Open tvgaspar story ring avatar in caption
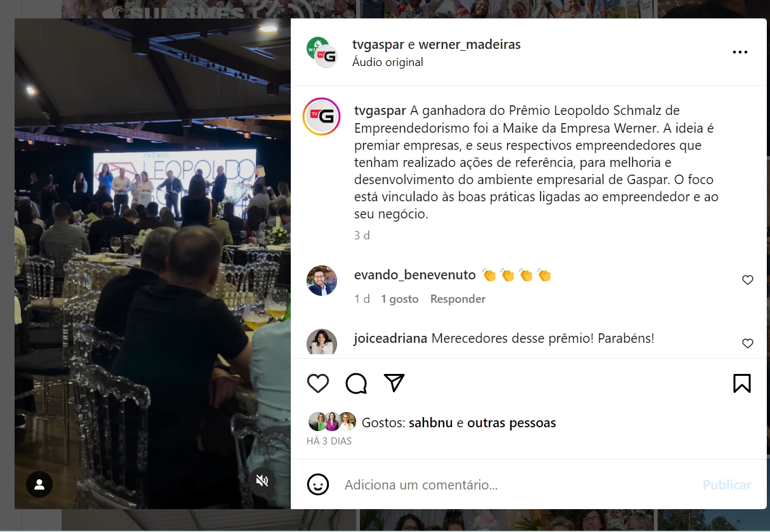Image resolution: width=770 pixels, height=532 pixels. 321,116
